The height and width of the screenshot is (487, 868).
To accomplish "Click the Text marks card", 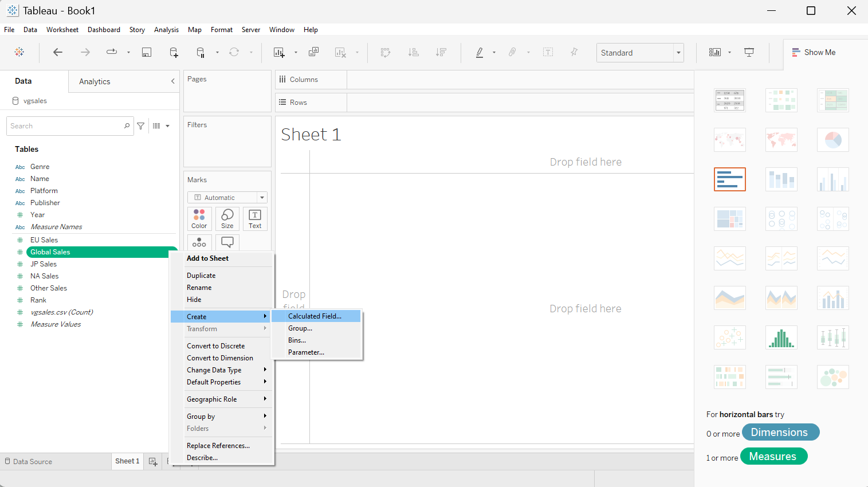I will point(255,219).
